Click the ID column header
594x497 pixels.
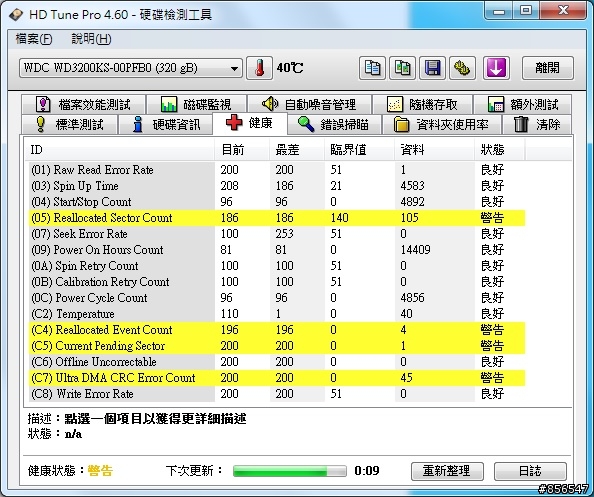(x=119, y=150)
